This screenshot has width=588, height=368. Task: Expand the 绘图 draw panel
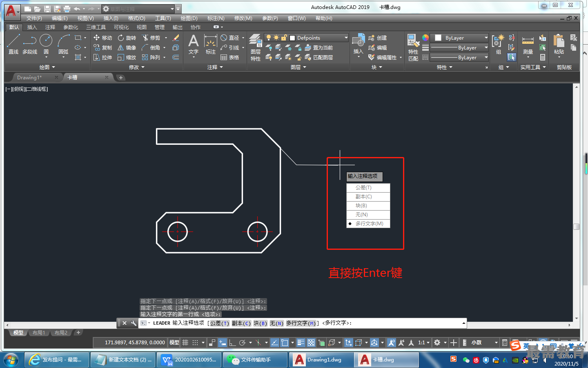click(47, 67)
